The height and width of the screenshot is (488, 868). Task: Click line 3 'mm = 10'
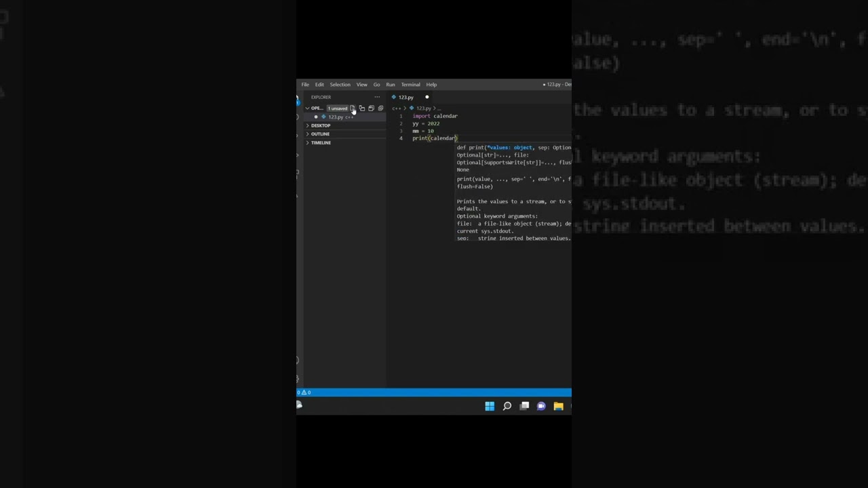pyautogui.click(x=423, y=131)
